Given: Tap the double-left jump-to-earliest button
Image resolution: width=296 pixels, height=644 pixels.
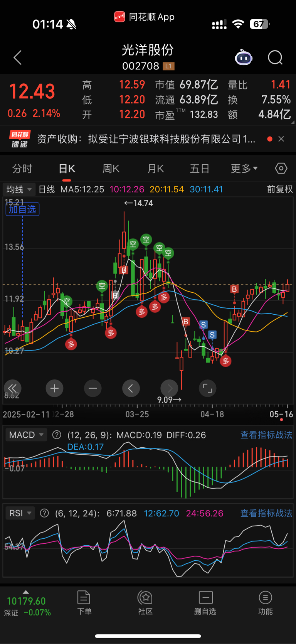Looking at the screenshot, I should (12, 388).
